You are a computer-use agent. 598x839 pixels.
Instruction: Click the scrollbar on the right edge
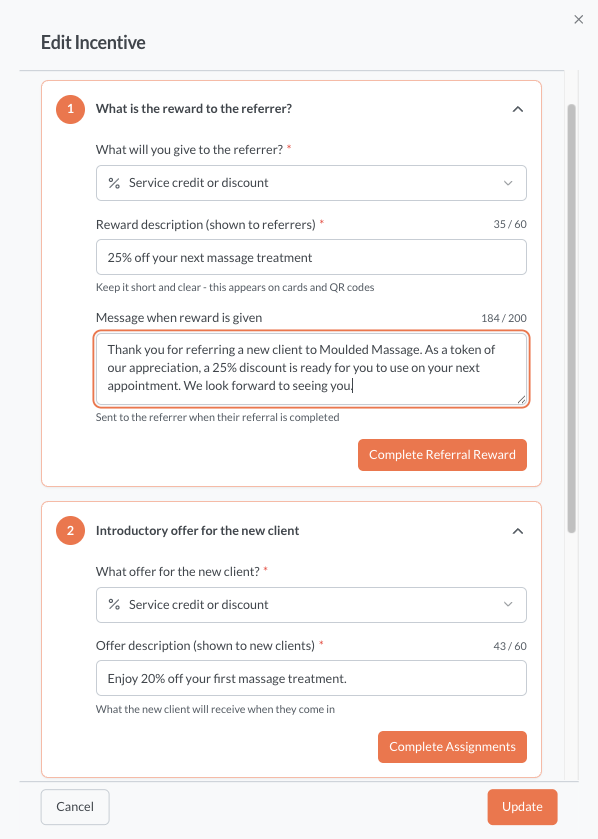point(572,300)
